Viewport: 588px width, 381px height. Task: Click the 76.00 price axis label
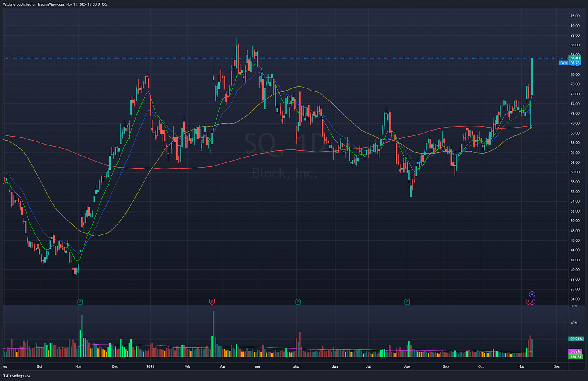pos(575,94)
